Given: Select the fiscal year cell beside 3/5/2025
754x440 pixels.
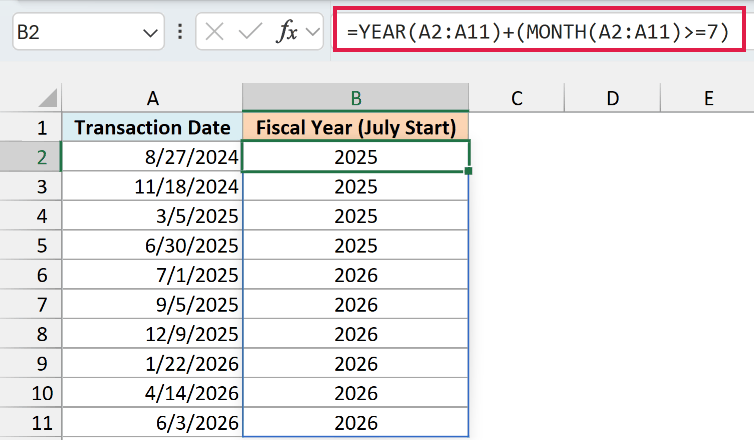Looking at the screenshot, I should tap(356, 216).
